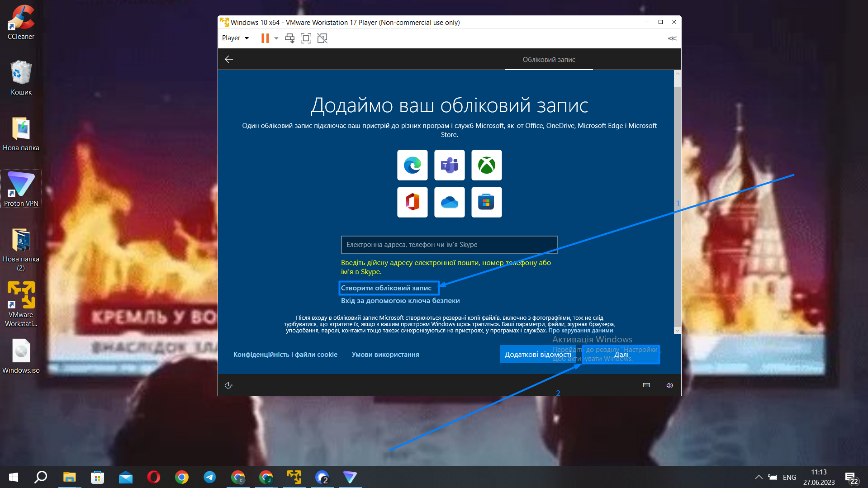Open taskbar search
This screenshot has height=488, width=868.
(x=41, y=477)
